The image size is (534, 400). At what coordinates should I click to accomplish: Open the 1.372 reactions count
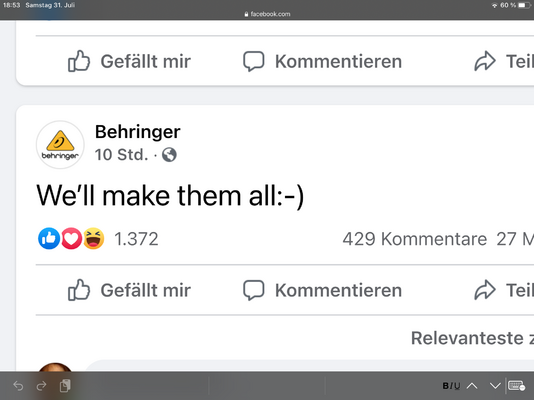(x=136, y=239)
